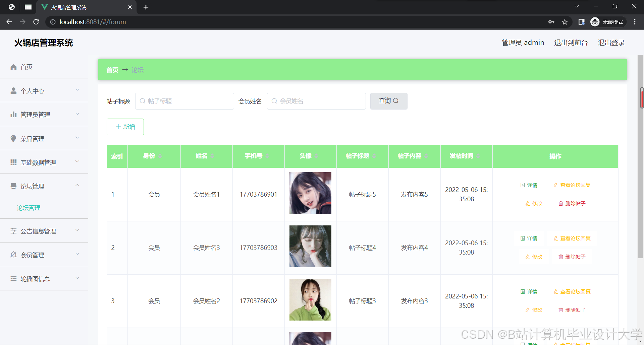Sort table by 姓名 column
Screen dimensions: 644x345
tap(212, 156)
